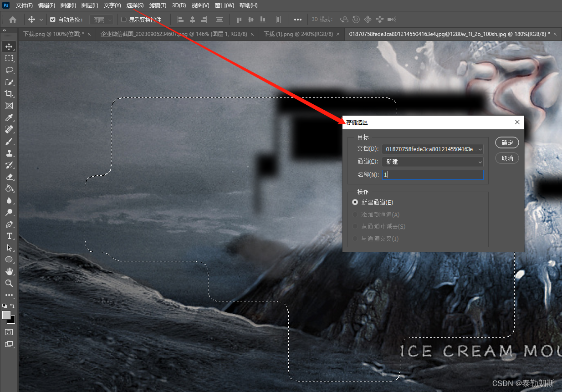
Task: Select the Quick Selection tool
Action: tap(9, 82)
